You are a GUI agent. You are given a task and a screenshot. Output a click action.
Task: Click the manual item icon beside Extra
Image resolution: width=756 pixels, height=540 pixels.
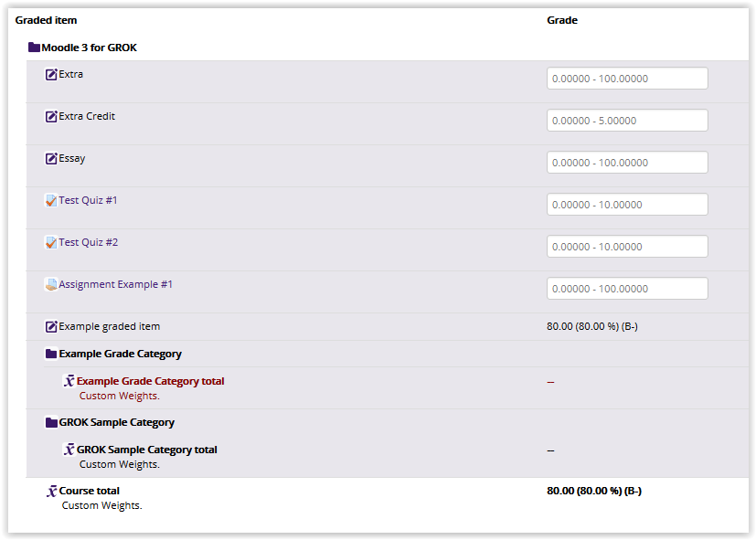tap(51, 75)
